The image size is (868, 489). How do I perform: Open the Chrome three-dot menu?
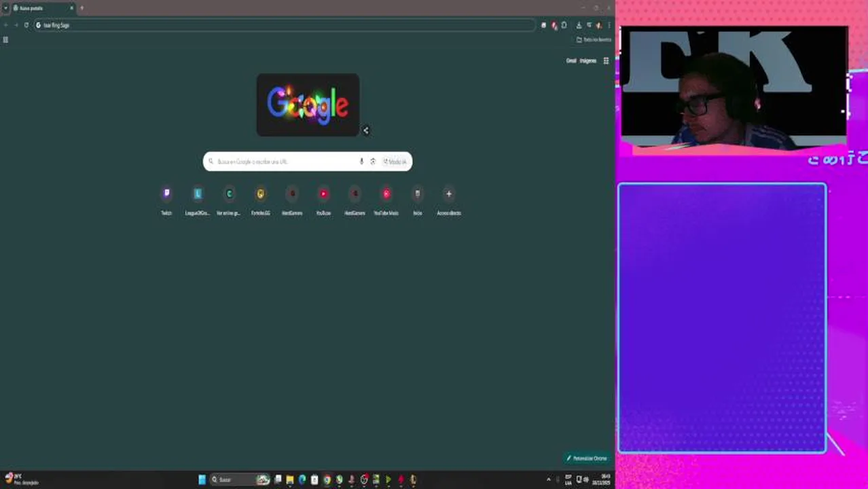point(609,25)
